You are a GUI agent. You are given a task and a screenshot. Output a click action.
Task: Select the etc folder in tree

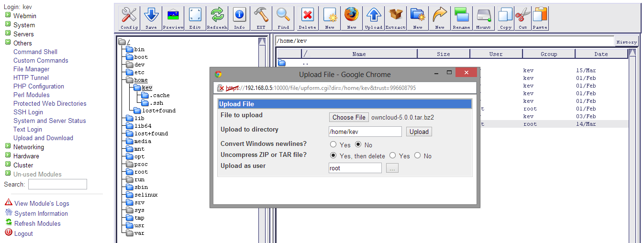[x=139, y=72]
